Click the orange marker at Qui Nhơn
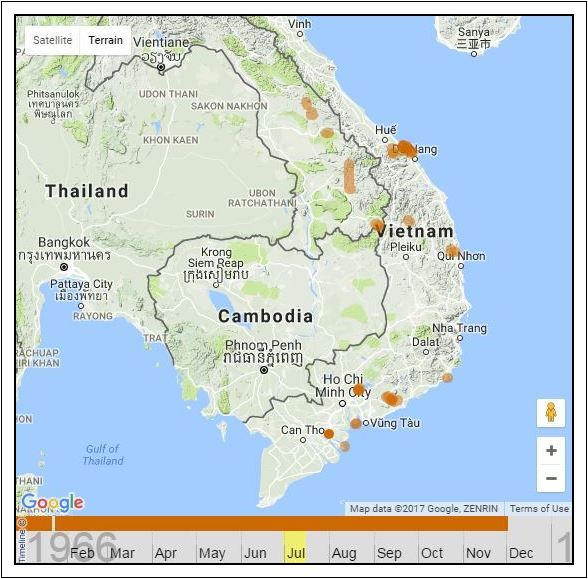The width and height of the screenshot is (588, 579). [452, 250]
